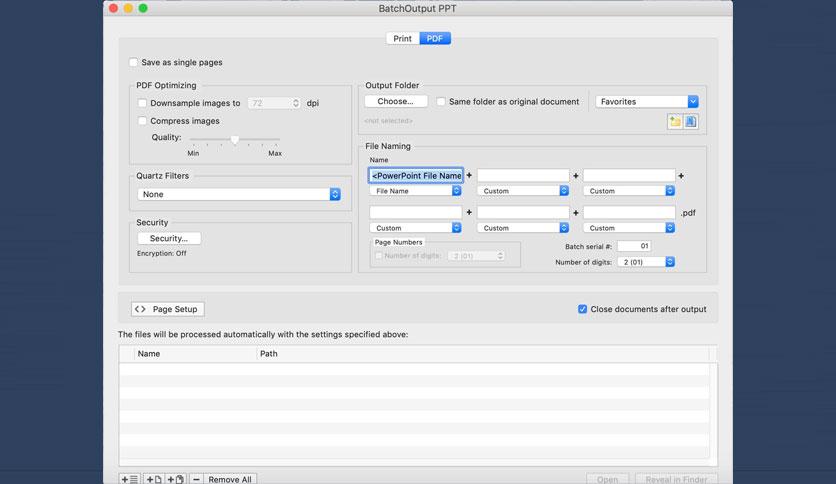Image resolution: width=836 pixels, height=484 pixels.
Task: Uncheck Close documents after output
Action: click(x=582, y=309)
